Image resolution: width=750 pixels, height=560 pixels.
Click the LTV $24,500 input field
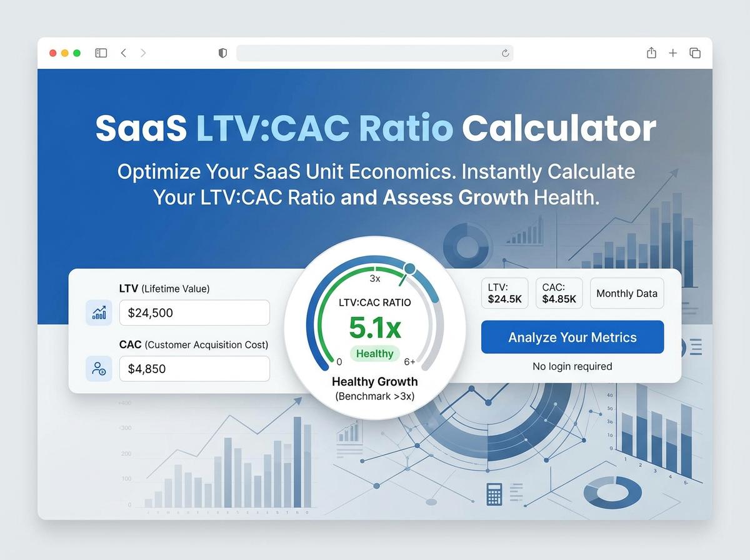click(x=194, y=312)
